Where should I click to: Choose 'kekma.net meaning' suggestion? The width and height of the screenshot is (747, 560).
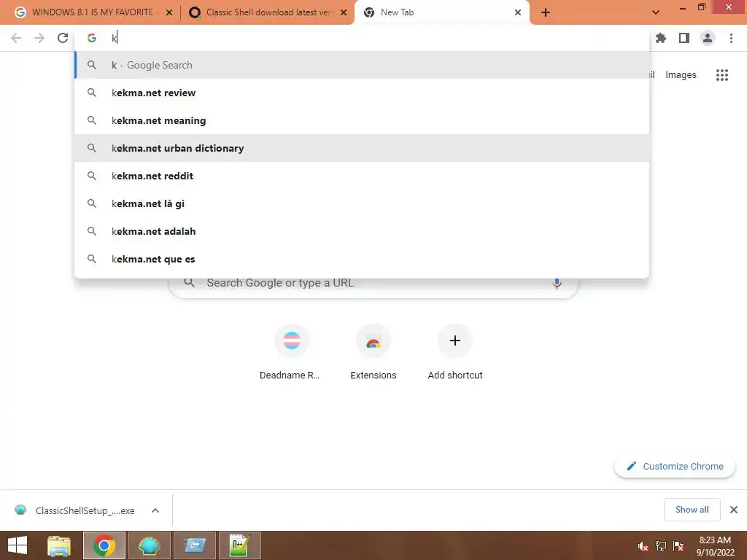point(362,120)
